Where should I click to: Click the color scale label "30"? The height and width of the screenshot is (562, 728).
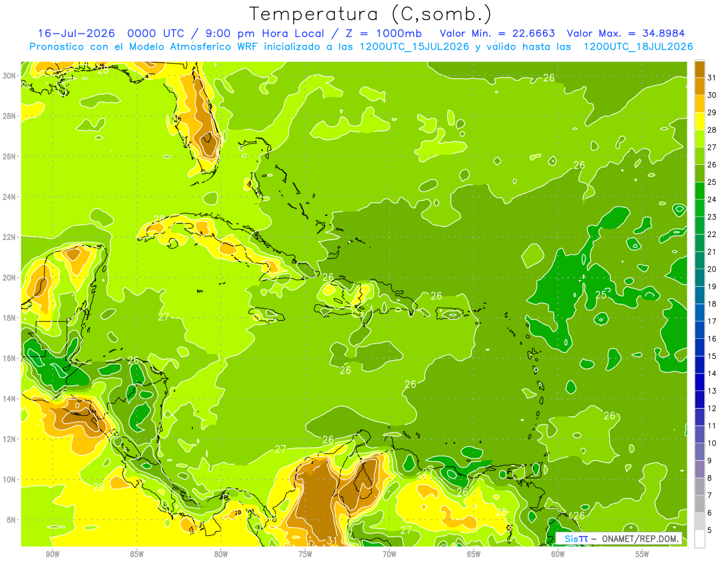tap(712, 95)
